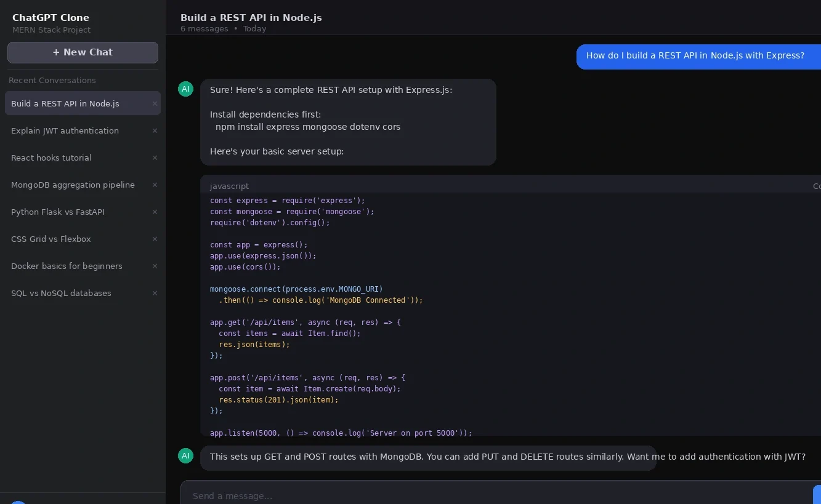Open the "Explain JWT authentication" conversation

(65, 130)
